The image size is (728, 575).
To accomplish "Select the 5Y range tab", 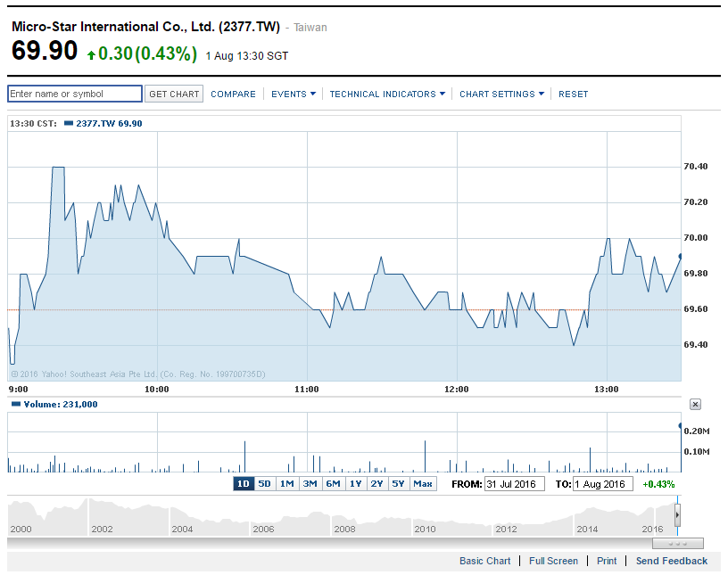I will click(x=398, y=484).
